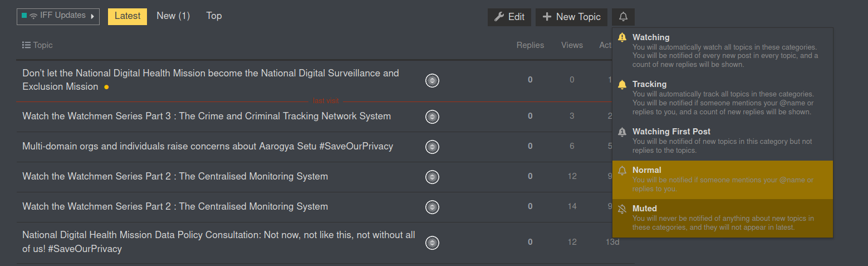The width and height of the screenshot is (868, 266).
Task: Click avatar on Data Policy Consultation topic
Action: pyautogui.click(x=432, y=242)
